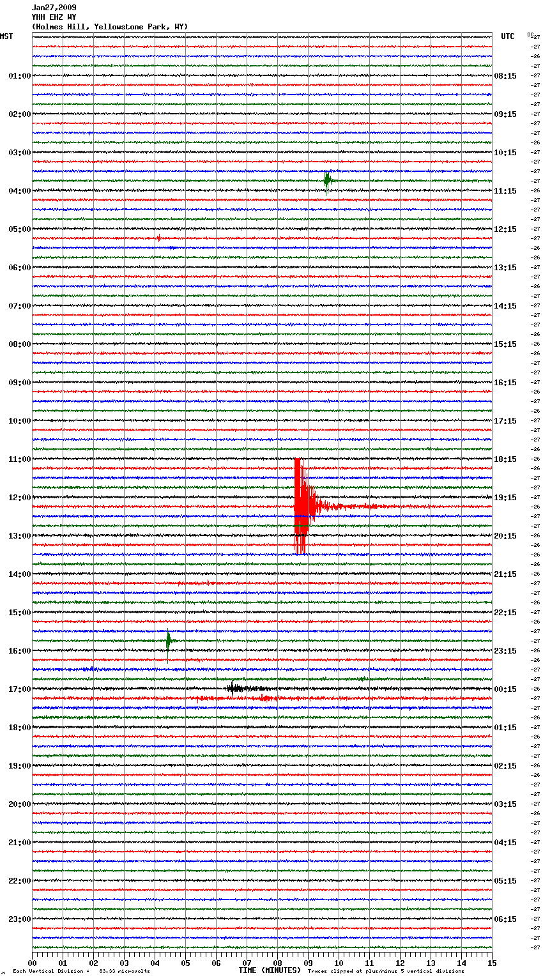
Task: Click the 10:15 UTC time label
Action: tap(505, 153)
